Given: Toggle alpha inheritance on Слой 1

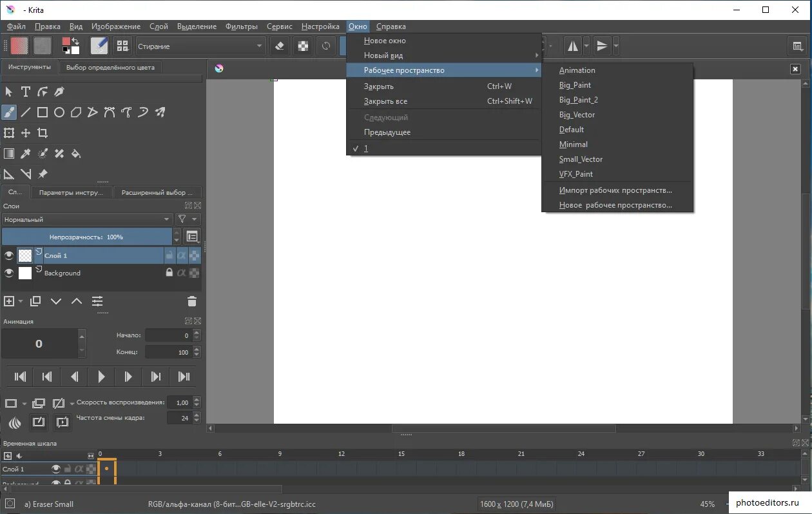Looking at the screenshot, I should (182, 255).
